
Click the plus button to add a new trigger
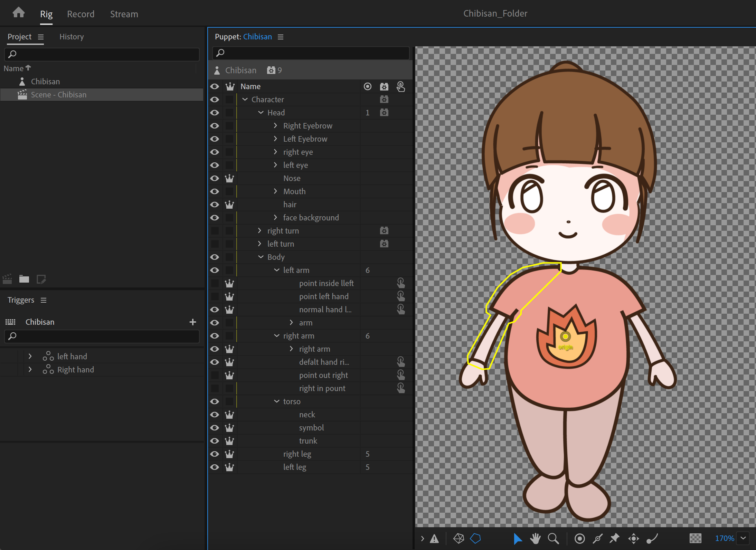click(193, 322)
